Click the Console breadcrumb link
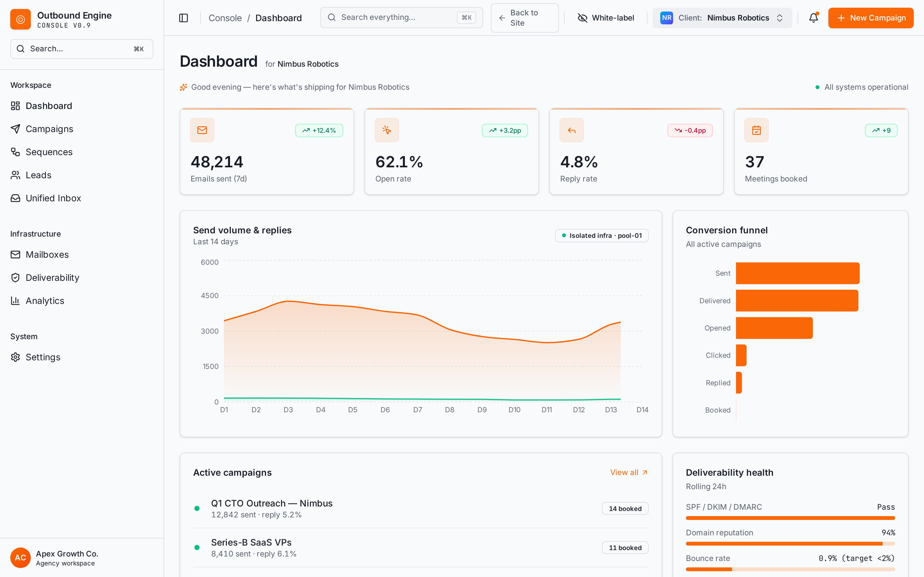 [225, 18]
